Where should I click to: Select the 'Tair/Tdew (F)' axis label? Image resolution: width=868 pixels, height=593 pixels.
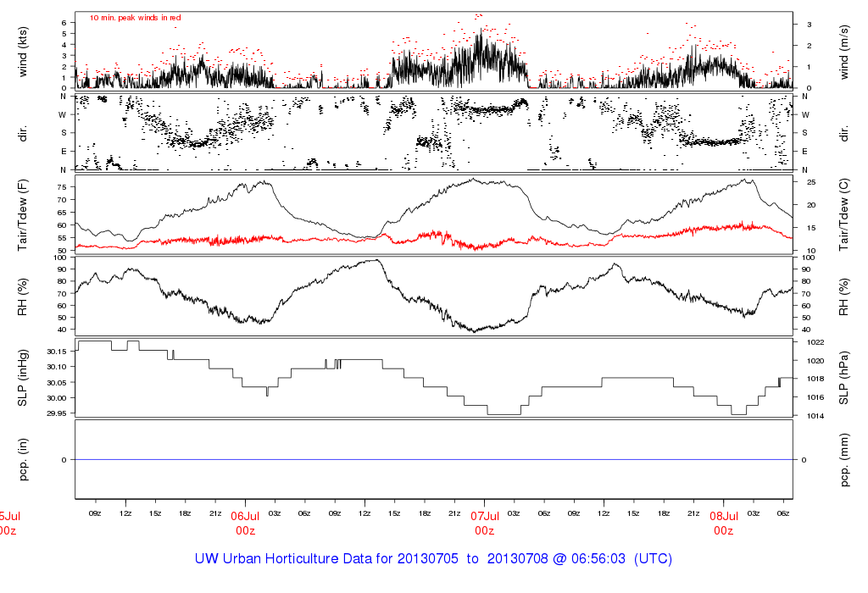24,214
